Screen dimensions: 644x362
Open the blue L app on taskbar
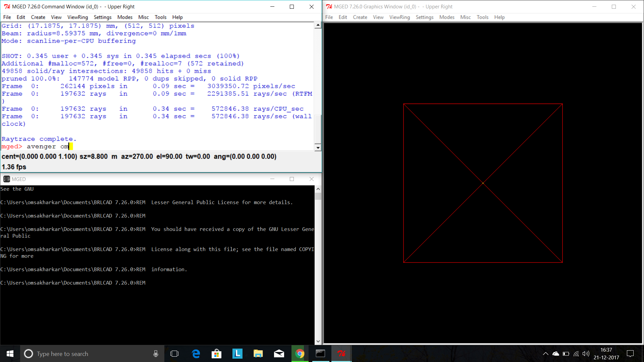pyautogui.click(x=237, y=354)
